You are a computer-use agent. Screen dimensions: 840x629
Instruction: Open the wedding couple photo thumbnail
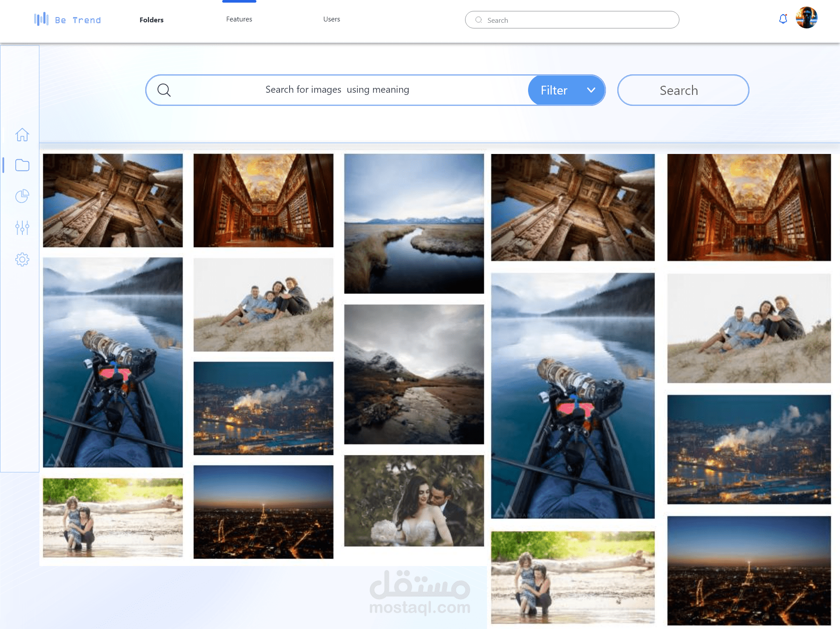(x=414, y=501)
